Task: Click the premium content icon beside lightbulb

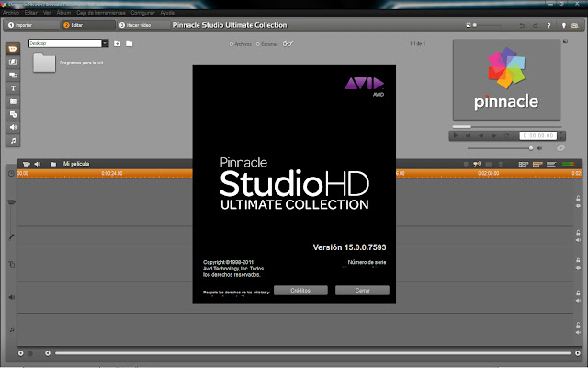Action: tap(574, 25)
